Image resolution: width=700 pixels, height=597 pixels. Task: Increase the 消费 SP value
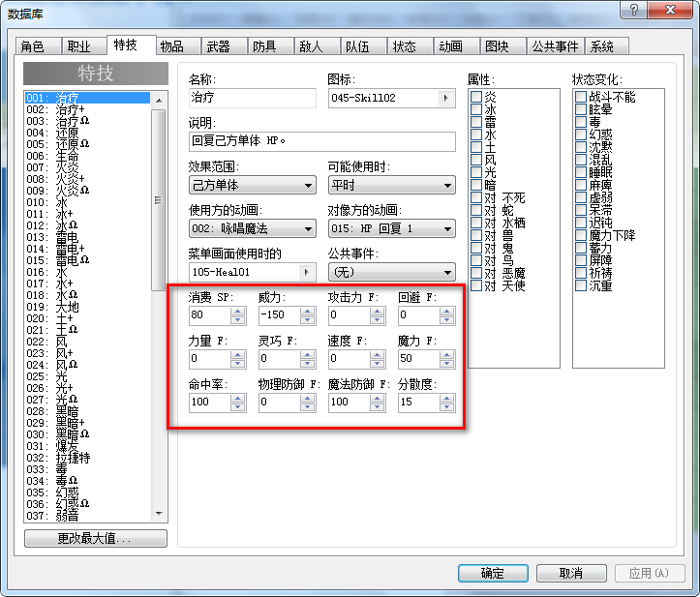click(x=238, y=312)
